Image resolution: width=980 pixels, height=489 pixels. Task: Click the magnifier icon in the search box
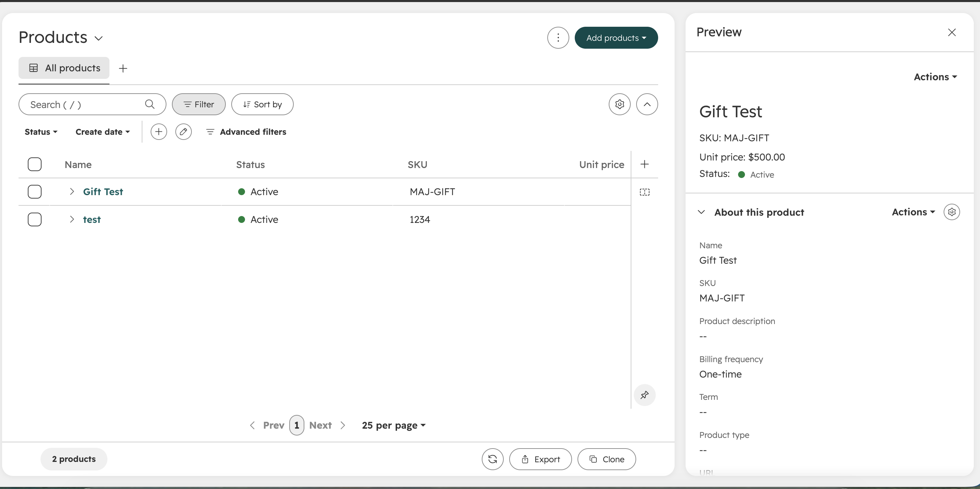150,104
